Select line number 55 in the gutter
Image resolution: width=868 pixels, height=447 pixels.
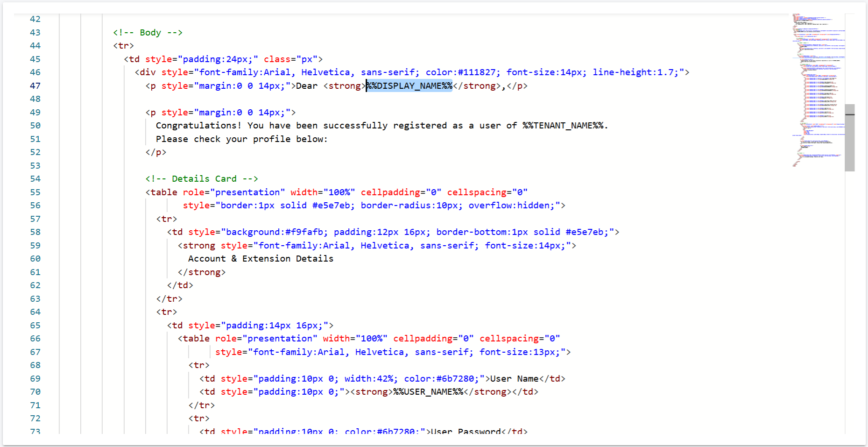(35, 192)
